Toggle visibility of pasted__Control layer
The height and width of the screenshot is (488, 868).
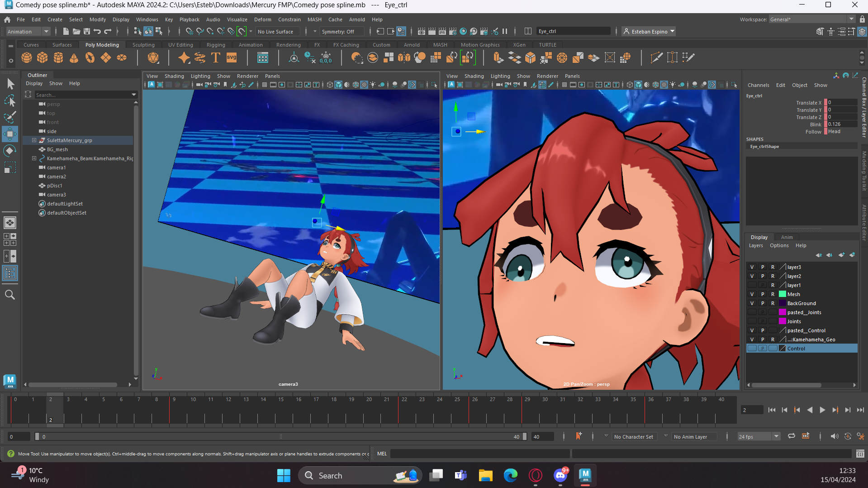coord(752,330)
